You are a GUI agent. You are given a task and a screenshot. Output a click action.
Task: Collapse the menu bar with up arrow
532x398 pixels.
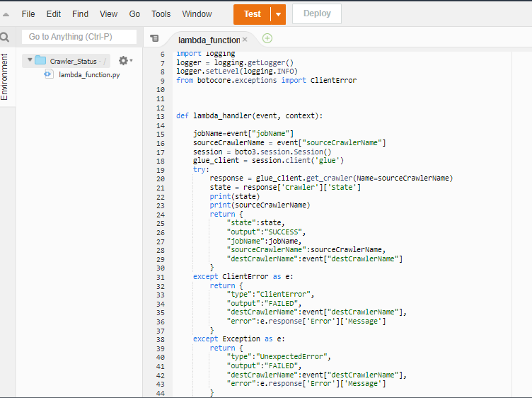tap(6, 14)
